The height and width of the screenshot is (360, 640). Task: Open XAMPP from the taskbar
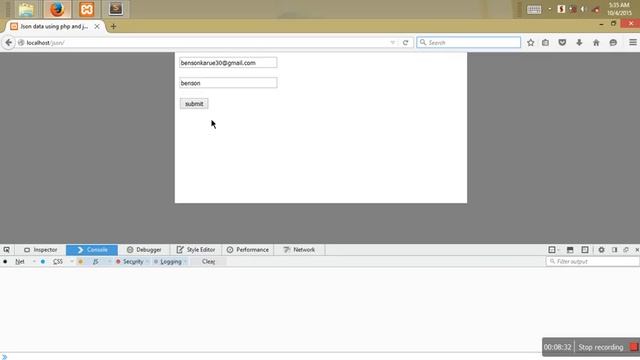tap(87, 9)
